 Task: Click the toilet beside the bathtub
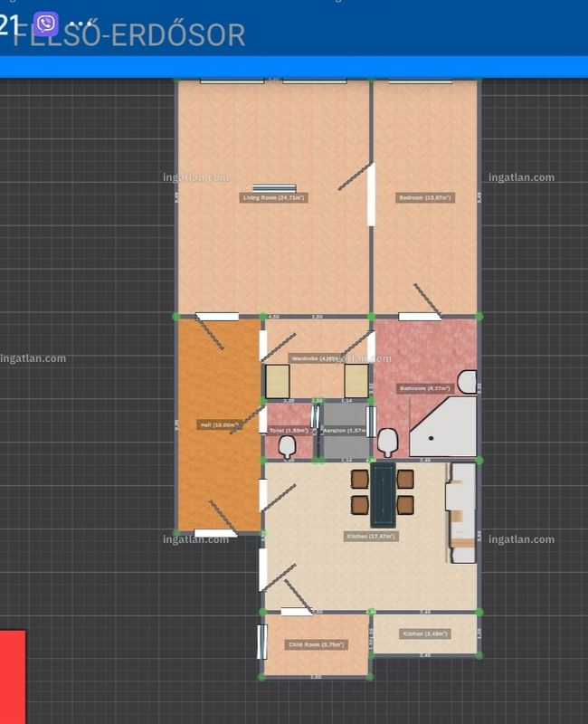tap(388, 443)
